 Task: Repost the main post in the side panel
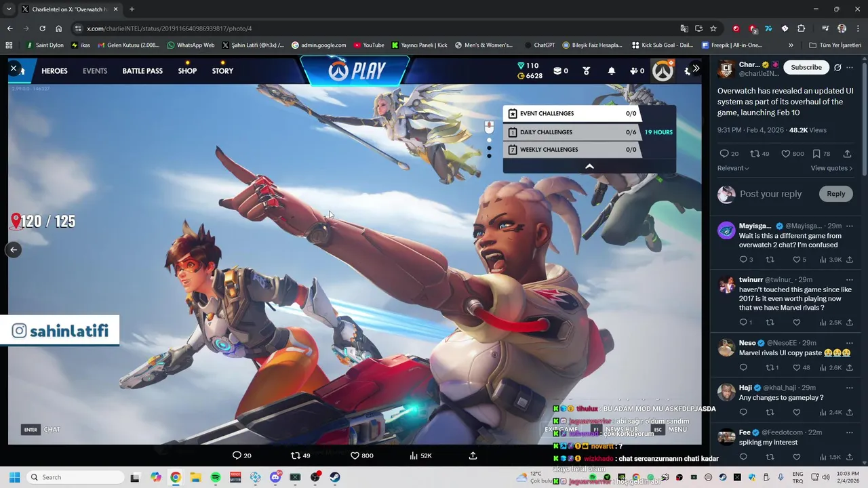point(759,154)
